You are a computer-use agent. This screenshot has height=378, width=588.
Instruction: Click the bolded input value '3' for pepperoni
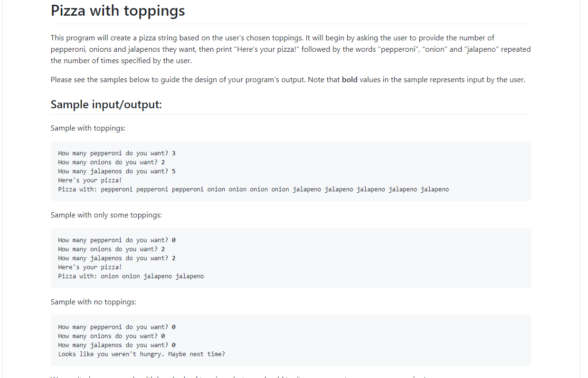click(175, 153)
